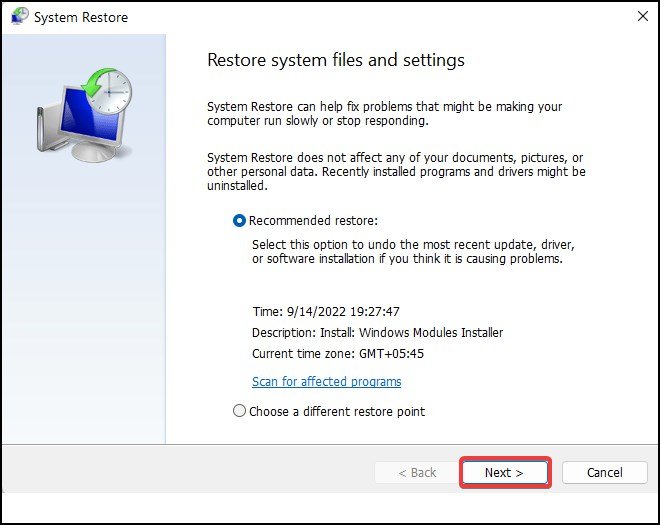The height and width of the screenshot is (525, 660).
Task: Click the Next button
Action: (x=505, y=472)
